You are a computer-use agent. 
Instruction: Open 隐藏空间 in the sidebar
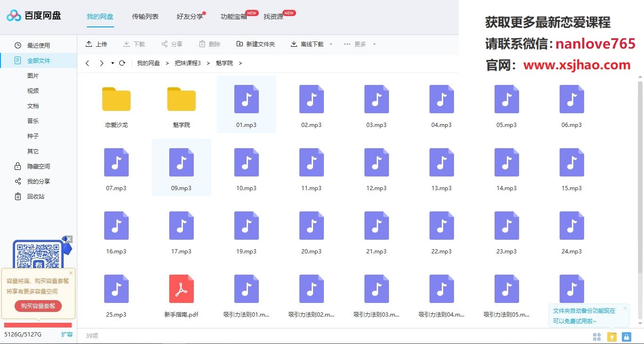[x=39, y=166]
